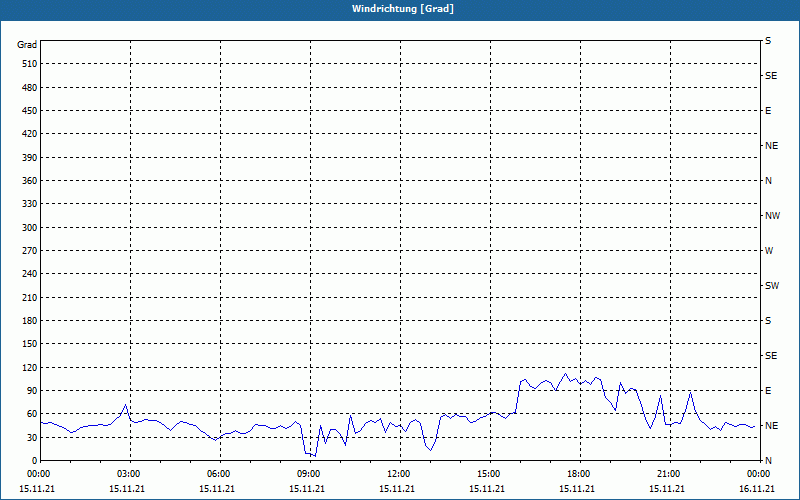Click the 00:00 label above 16.11.21
This screenshot has height=500, width=800.
coord(760,473)
